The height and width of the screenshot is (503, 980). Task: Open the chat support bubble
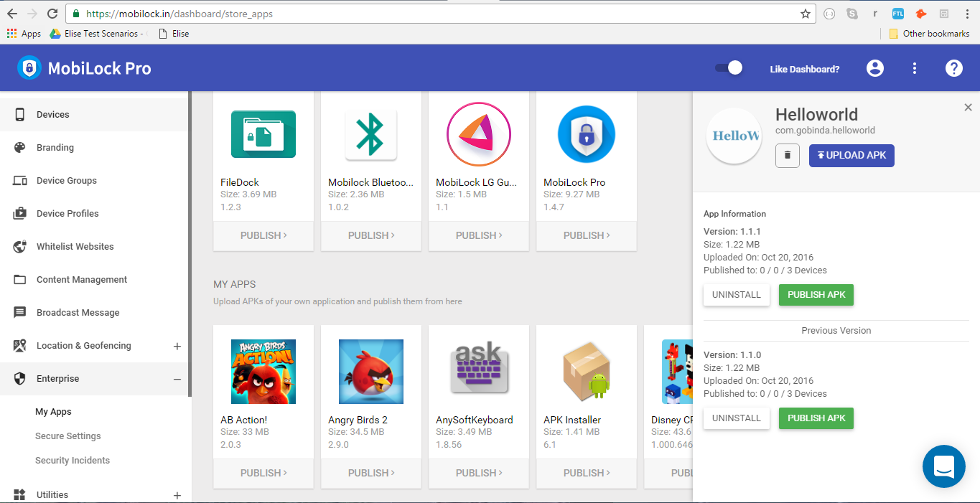point(944,466)
